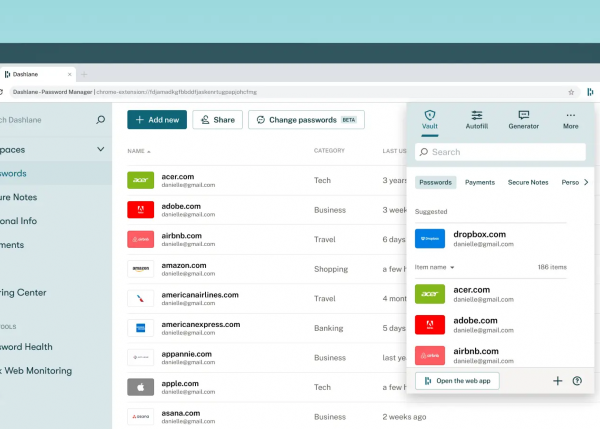Click the Open the web app button
Viewport: 600px width, 433px height.
click(457, 381)
